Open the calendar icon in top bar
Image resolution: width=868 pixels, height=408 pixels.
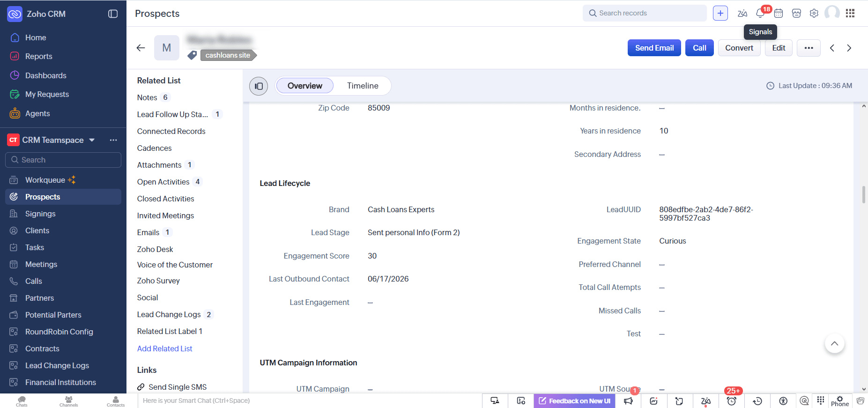(x=779, y=14)
